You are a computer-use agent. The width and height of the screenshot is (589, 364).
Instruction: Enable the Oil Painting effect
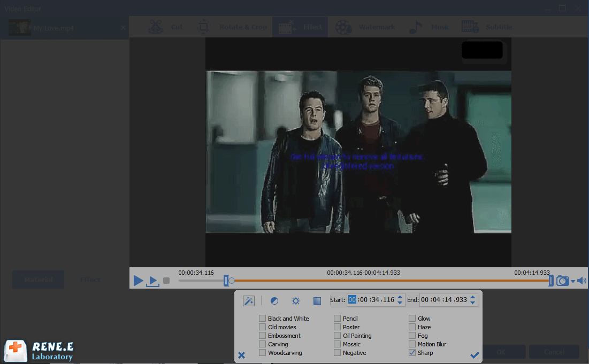click(x=338, y=336)
